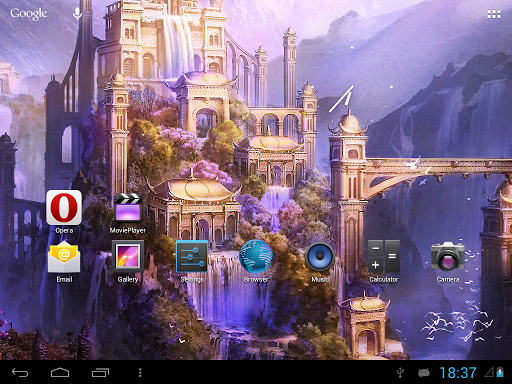Launch the Browser globe icon

tap(256, 257)
